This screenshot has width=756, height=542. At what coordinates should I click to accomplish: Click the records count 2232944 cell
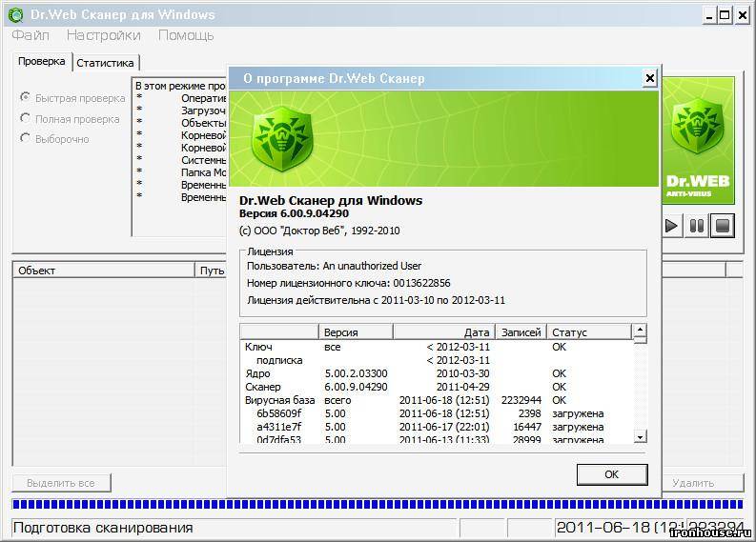click(x=521, y=400)
